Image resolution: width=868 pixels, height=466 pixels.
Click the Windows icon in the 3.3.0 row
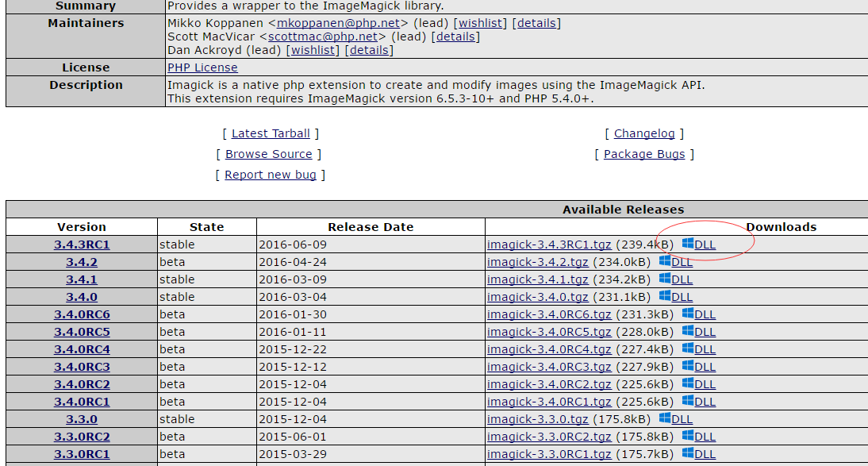(665, 418)
